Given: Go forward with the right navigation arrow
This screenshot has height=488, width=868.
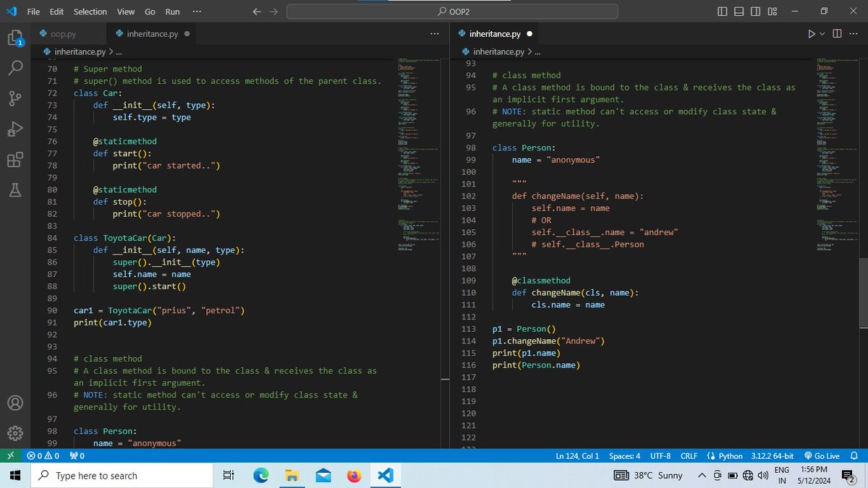Looking at the screenshot, I should coord(274,12).
